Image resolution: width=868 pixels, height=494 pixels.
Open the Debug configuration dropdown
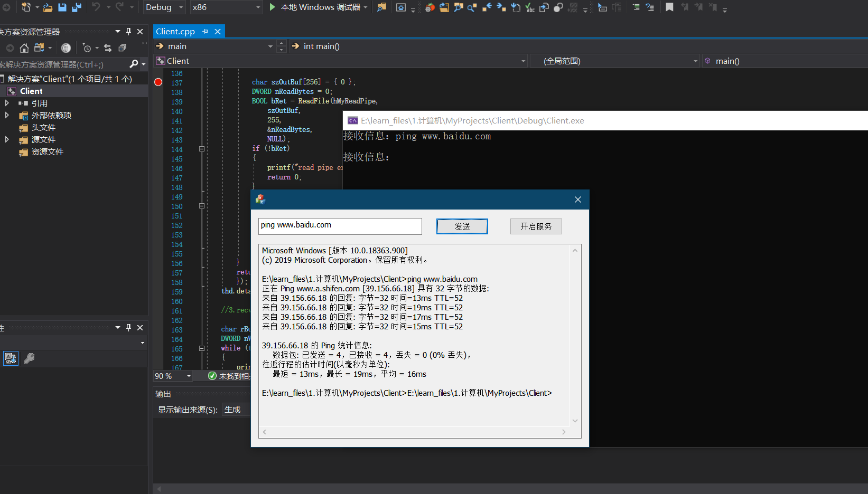coord(164,7)
